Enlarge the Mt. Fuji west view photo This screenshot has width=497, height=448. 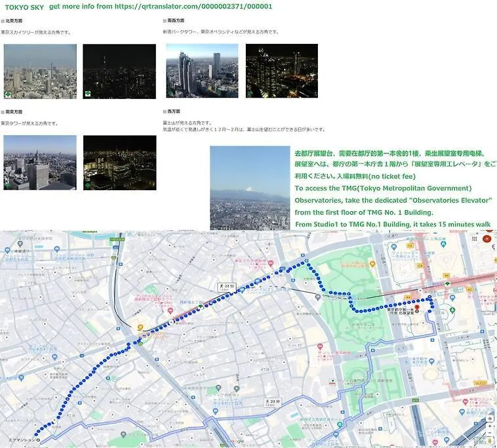250,188
